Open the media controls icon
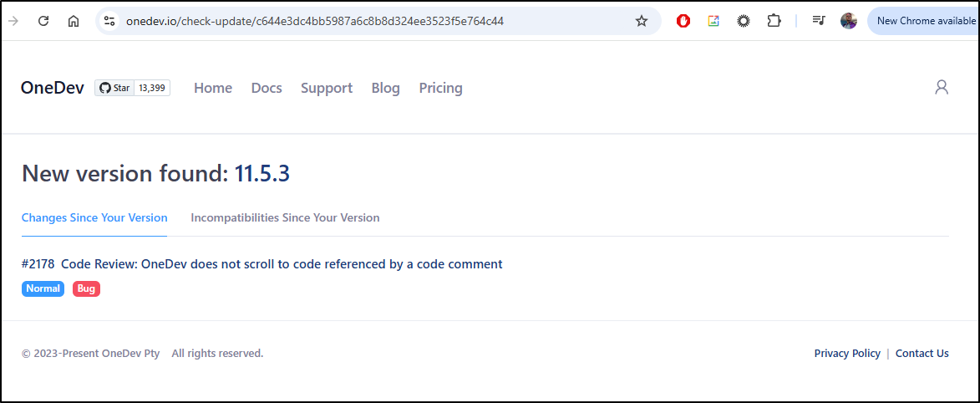Image resolution: width=980 pixels, height=403 pixels. point(819,21)
